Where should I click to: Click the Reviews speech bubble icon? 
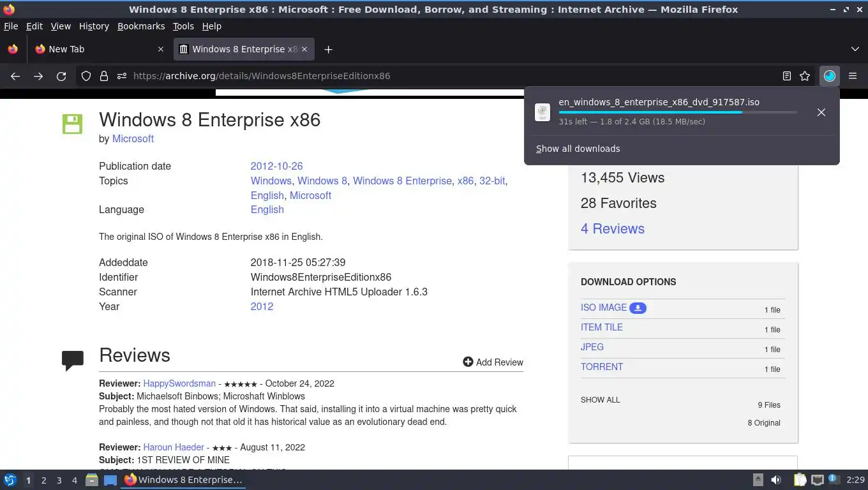(73, 360)
